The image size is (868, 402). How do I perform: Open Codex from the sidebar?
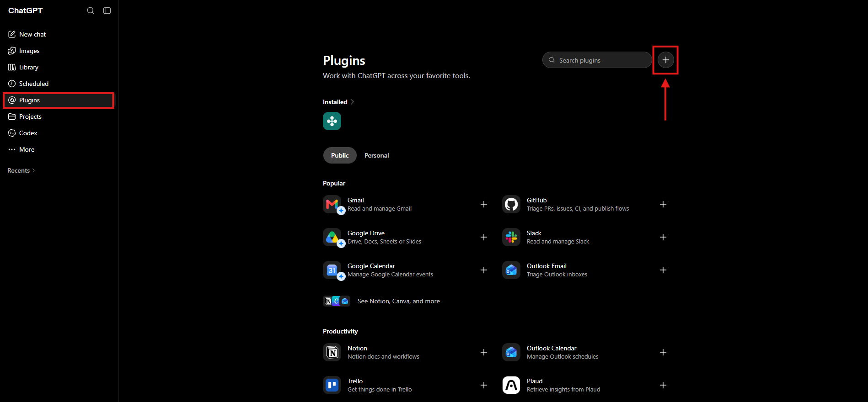[59, 133]
